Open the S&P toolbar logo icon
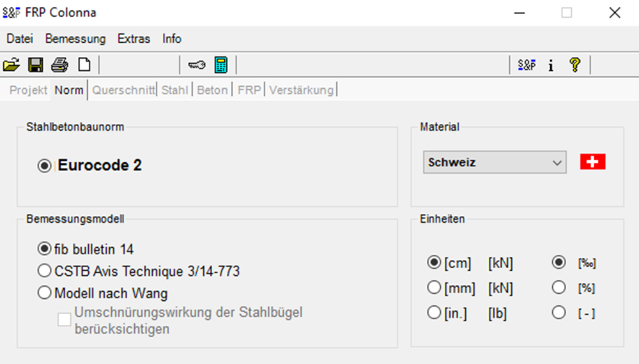The width and height of the screenshot is (639, 364). click(x=527, y=64)
